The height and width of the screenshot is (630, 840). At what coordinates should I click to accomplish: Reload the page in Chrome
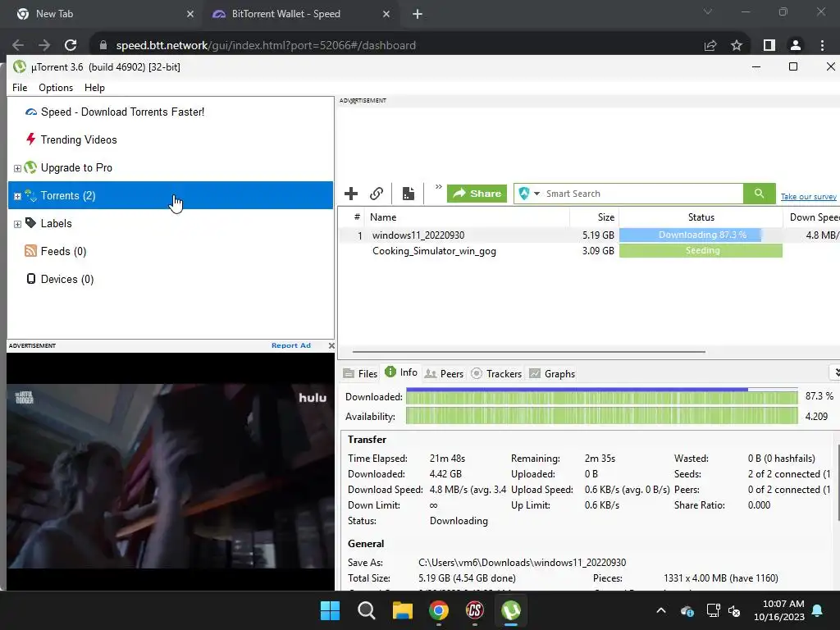click(x=71, y=46)
